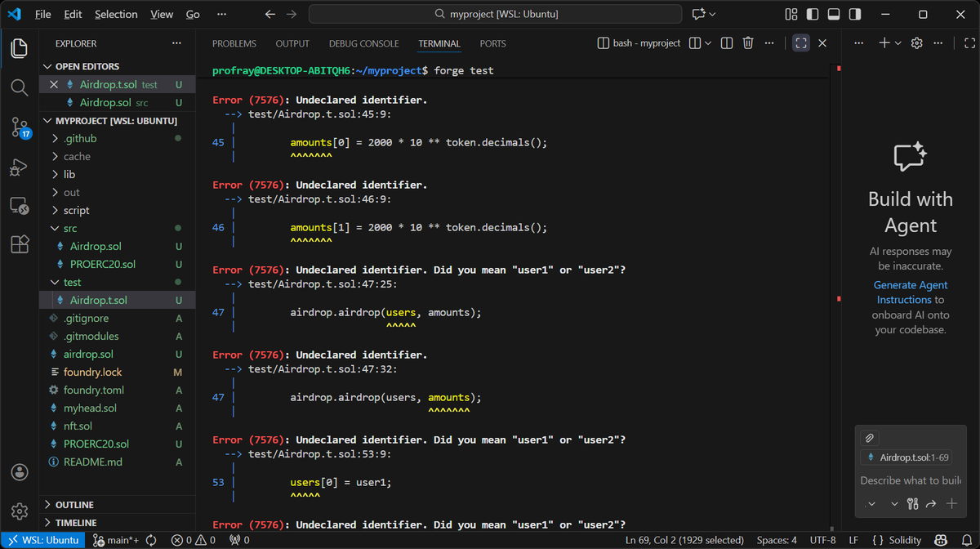Open the Edit menu

coord(73,14)
